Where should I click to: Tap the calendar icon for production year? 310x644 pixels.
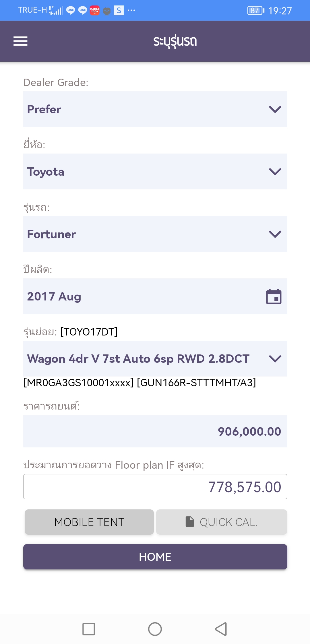coord(274,296)
